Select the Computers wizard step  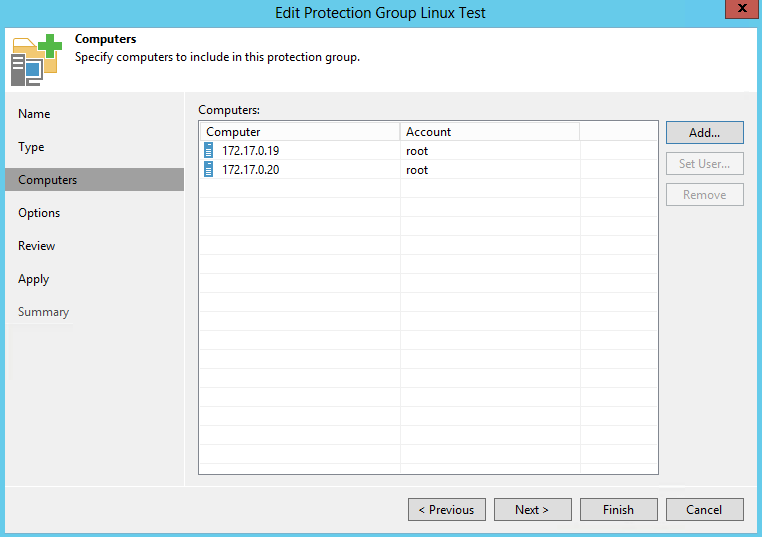point(48,180)
